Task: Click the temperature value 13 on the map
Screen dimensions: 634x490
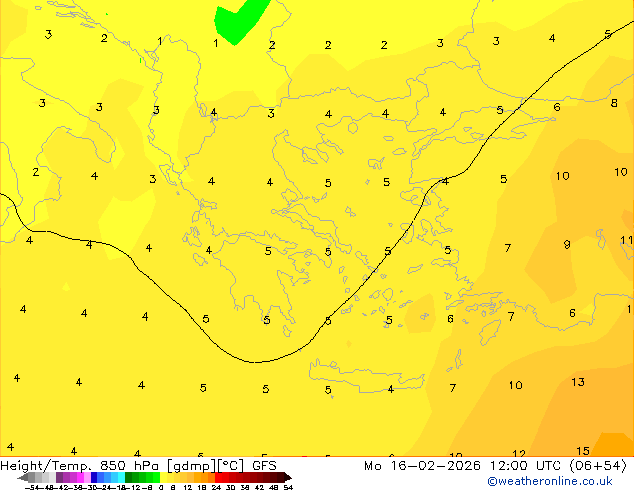Action: pos(578,382)
